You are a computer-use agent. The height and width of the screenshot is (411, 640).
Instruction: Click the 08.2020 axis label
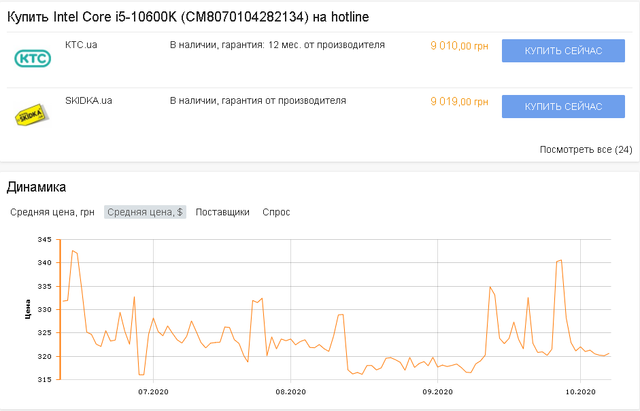(x=291, y=392)
